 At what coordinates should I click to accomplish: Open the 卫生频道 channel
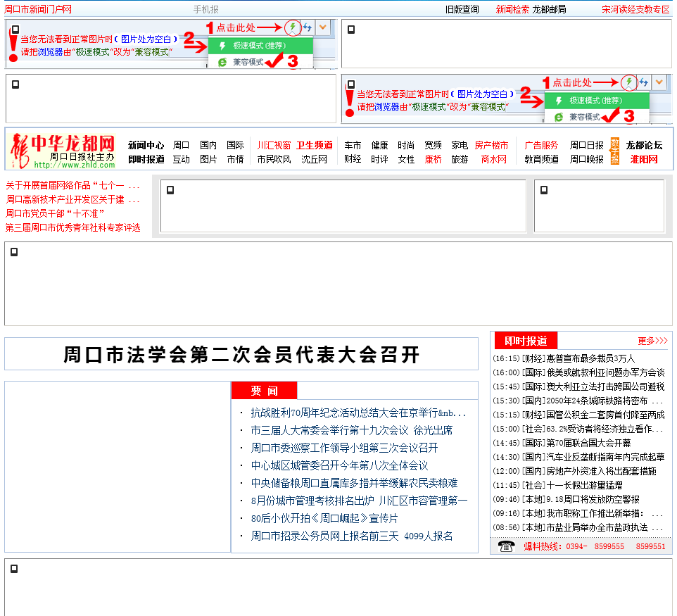tap(315, 145)
